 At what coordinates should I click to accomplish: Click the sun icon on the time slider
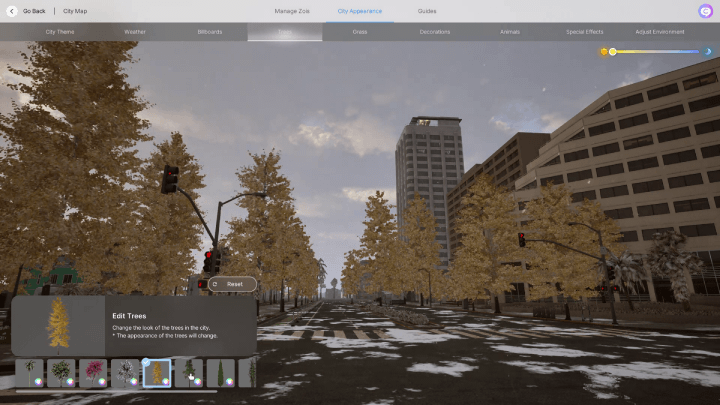point(604,51)
